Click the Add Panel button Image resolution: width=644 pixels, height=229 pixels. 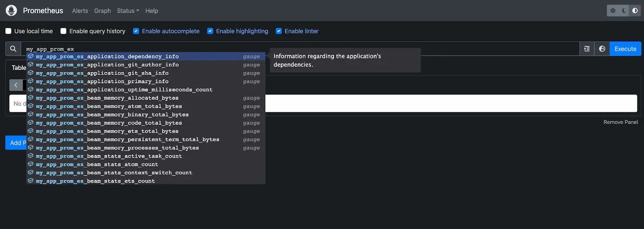click(x=16, y=142)
